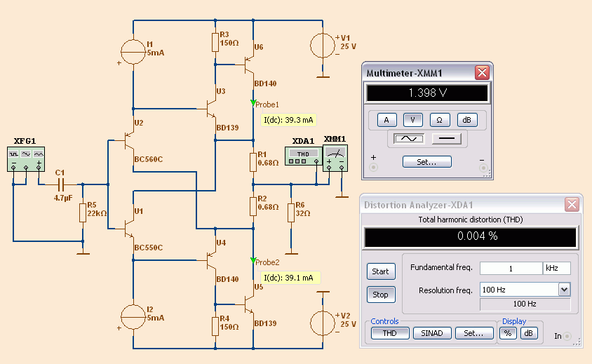Click the Probe1 I(dc): 39.3 mA readout
Screen dimensions: 592x364
[x=288, y=120]
